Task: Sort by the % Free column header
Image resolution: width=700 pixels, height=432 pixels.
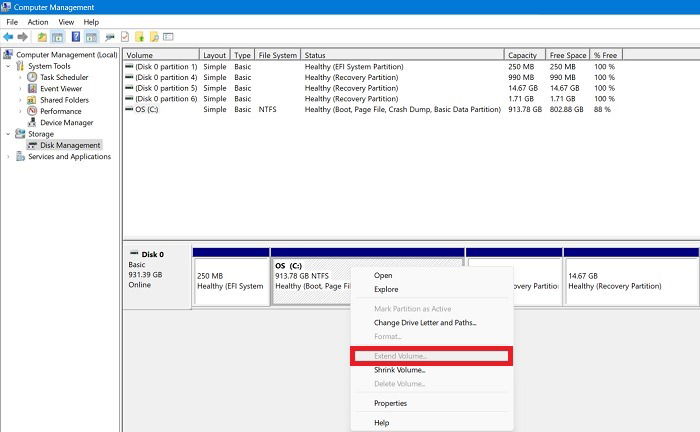Action: pos(606,55)
